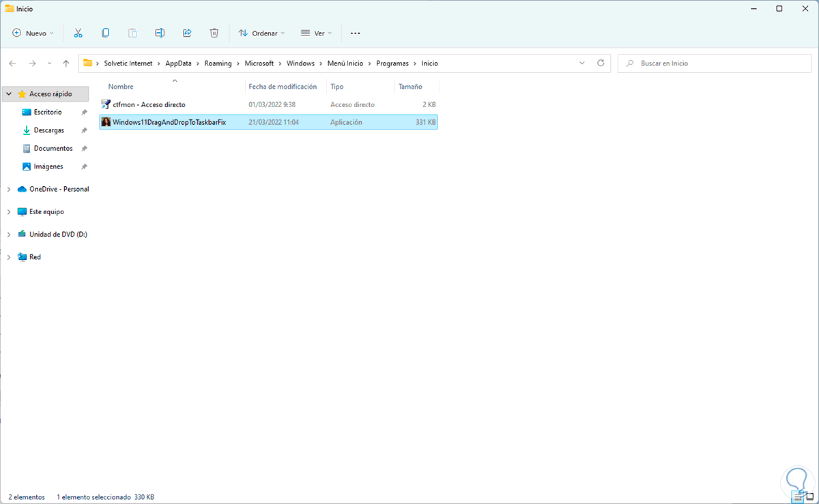Expand address bar history dropdown arrow

pyautogui.click(x=582, y=63)
